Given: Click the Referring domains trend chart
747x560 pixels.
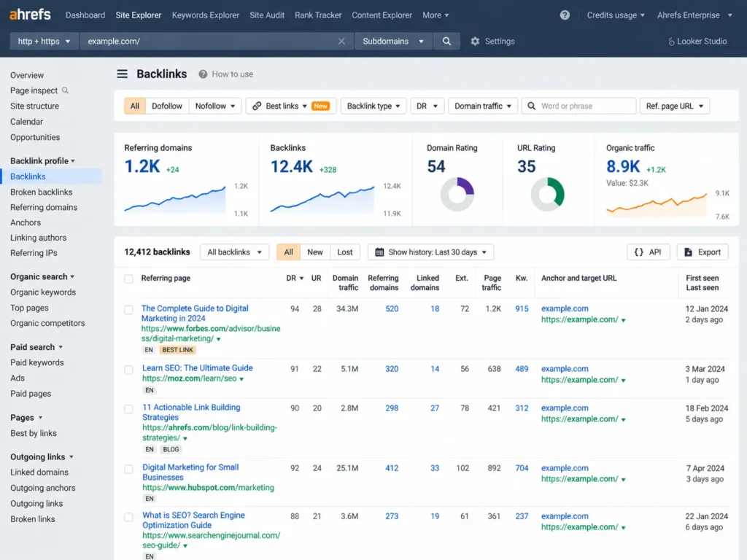Looking at the screenshot, I should 175,199.
